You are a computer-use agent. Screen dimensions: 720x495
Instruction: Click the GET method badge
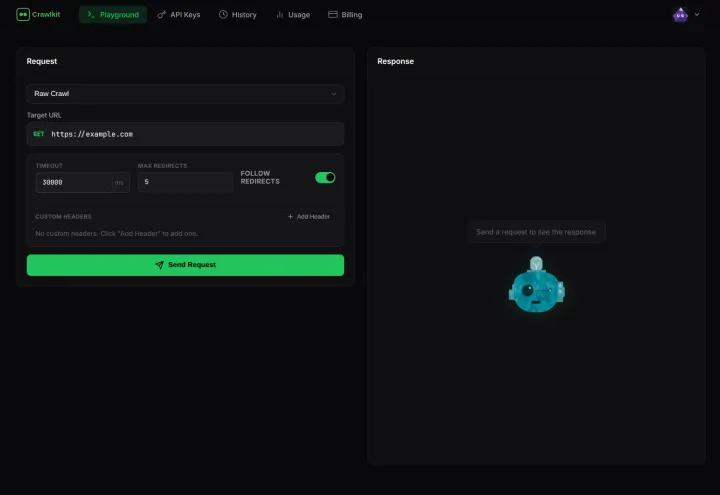coord(39,134)
